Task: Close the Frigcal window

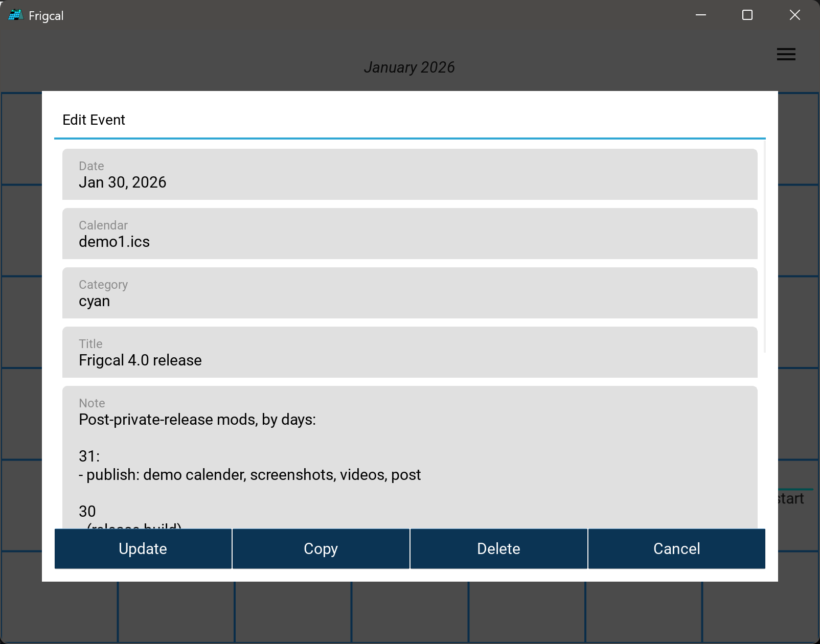Action: tap(794, 15)
